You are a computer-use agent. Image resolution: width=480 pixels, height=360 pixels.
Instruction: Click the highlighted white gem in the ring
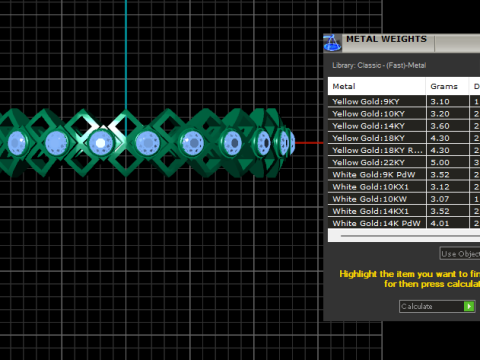tap(101, 143)
